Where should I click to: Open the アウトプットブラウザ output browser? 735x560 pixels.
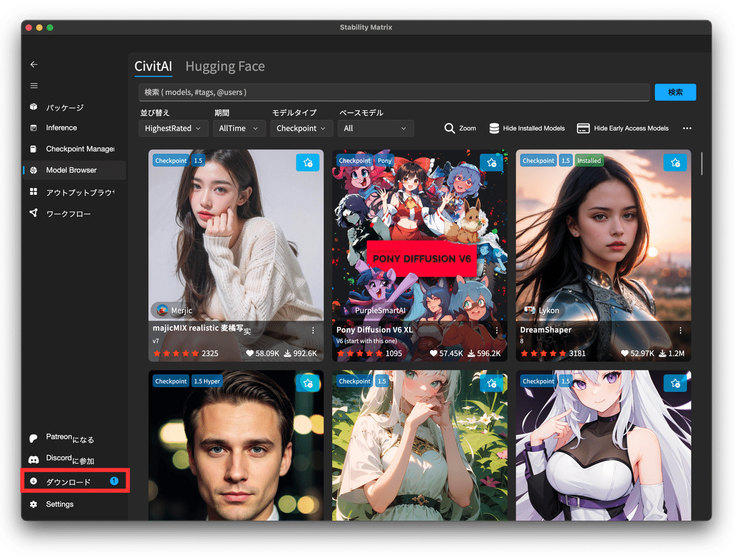(x=73, y=192)
